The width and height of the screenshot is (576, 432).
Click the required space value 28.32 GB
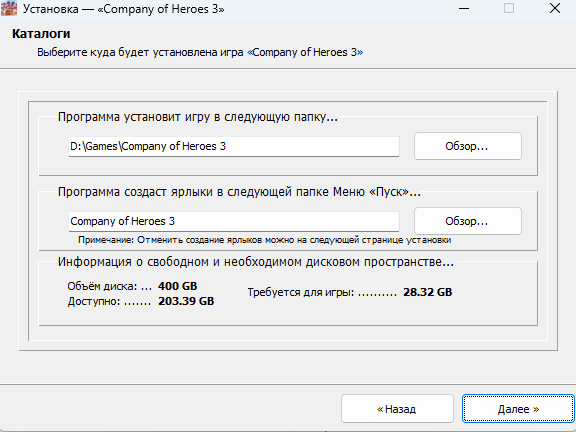428,292
